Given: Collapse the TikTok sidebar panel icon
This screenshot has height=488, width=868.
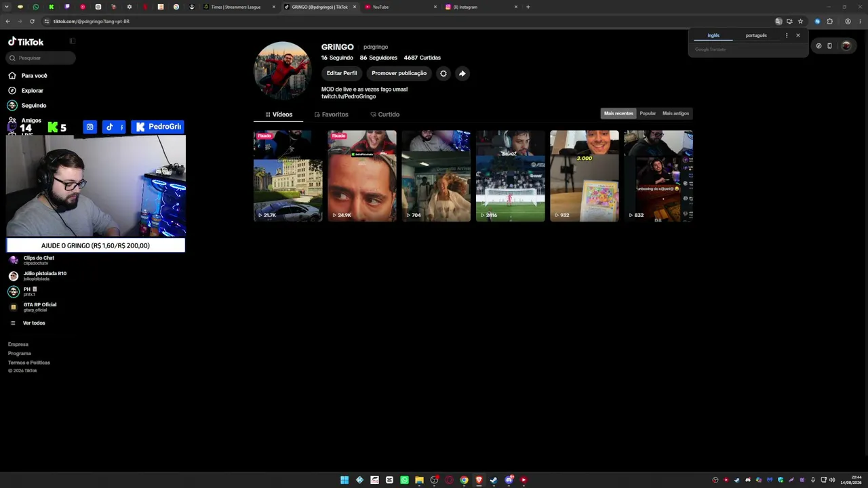Looking at the screenshot, I should (73, 41).
